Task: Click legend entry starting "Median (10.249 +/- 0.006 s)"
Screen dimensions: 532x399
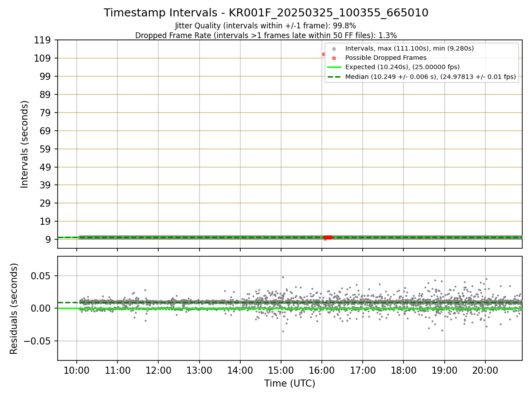Action: tap(430, 77)
